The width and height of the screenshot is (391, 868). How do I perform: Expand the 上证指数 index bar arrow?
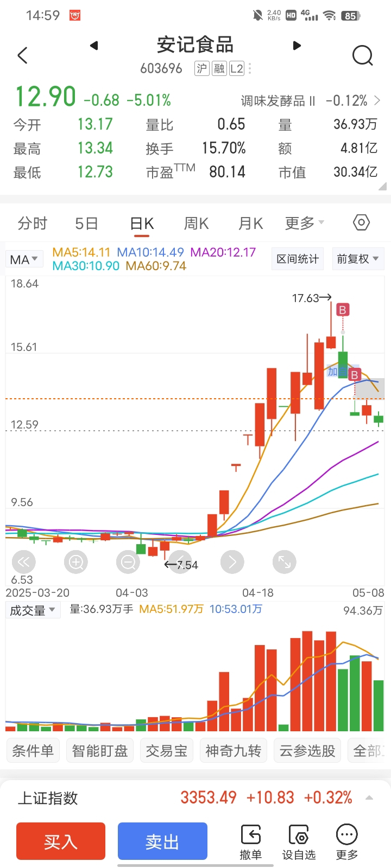click(x=369, y=797)
